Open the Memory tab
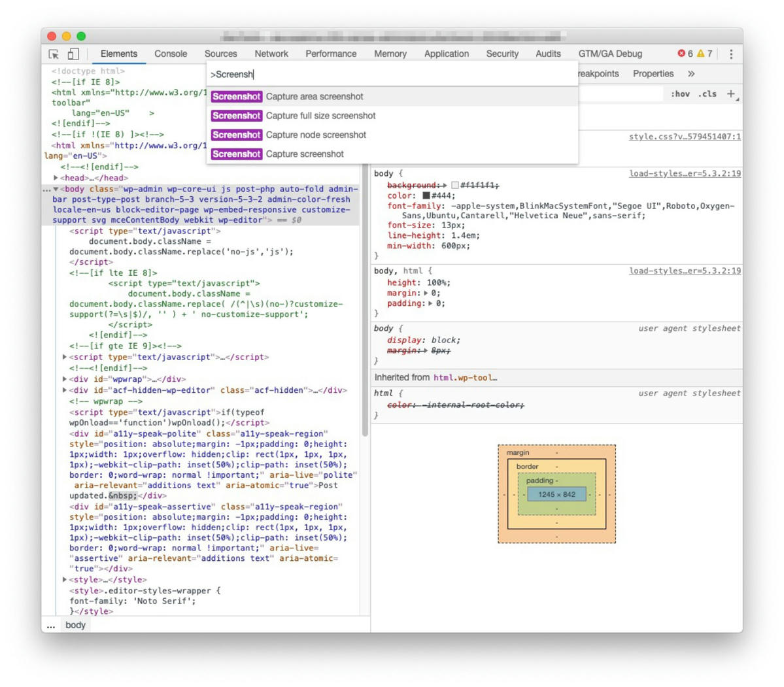The image size is (784, 687). coord(390,54)
